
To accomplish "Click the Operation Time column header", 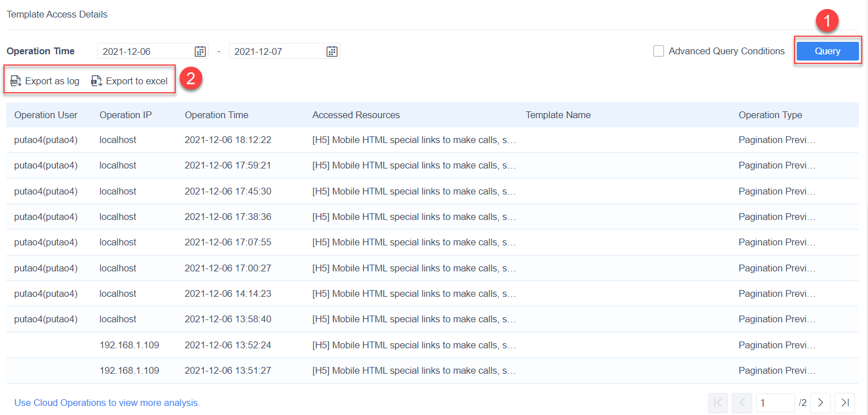I will [216, 115].
